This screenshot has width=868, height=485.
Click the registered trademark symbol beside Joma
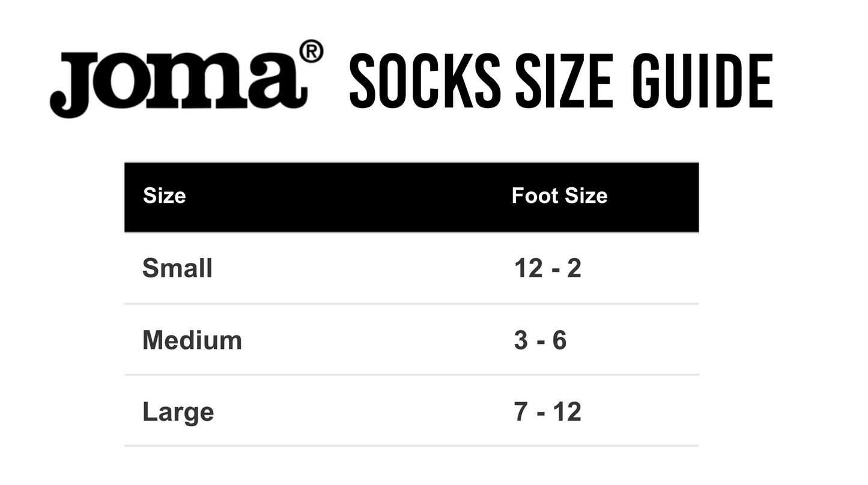[311, 52]
